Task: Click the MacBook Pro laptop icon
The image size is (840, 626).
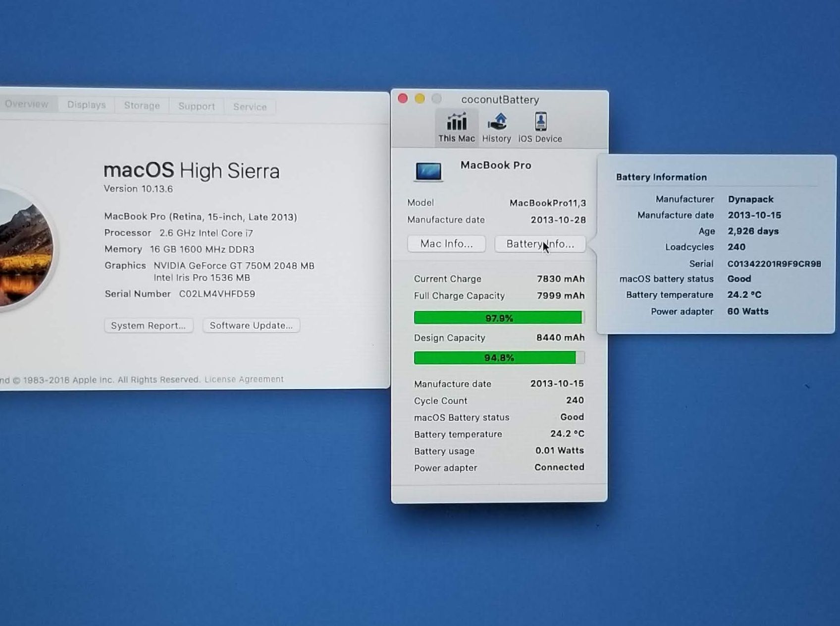Action: click(x=428, y=171)
